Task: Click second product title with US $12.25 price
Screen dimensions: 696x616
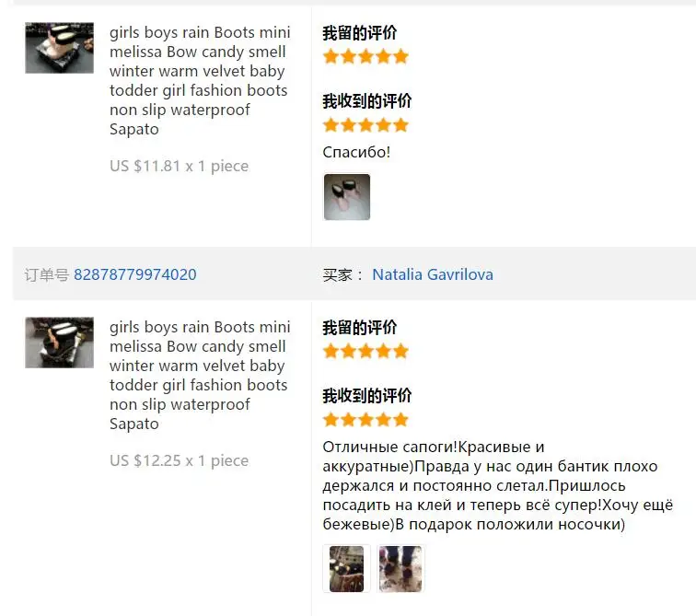Action: pyautogui.click(x=200, y=376)
